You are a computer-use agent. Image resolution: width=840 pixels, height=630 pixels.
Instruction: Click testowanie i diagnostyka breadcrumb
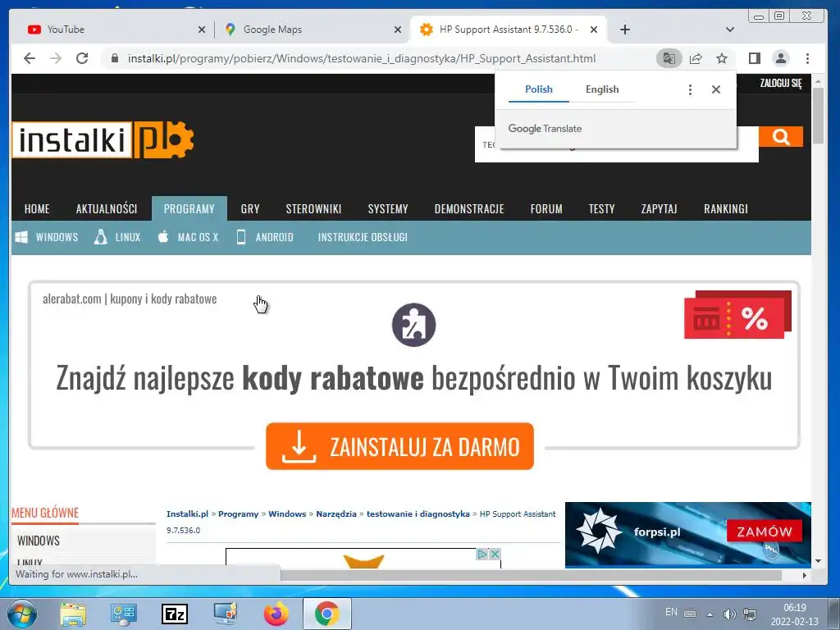[418, 514]
